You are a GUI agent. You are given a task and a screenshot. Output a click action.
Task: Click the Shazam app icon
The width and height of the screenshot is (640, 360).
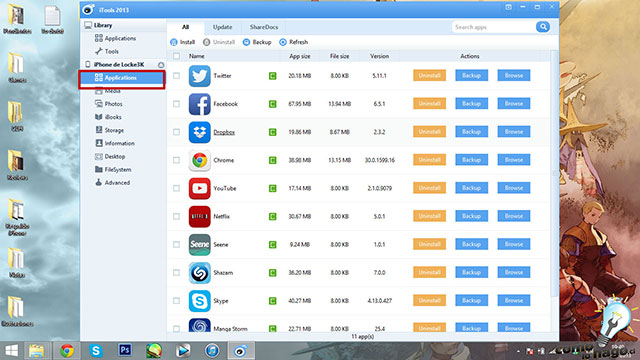(200, 273)
